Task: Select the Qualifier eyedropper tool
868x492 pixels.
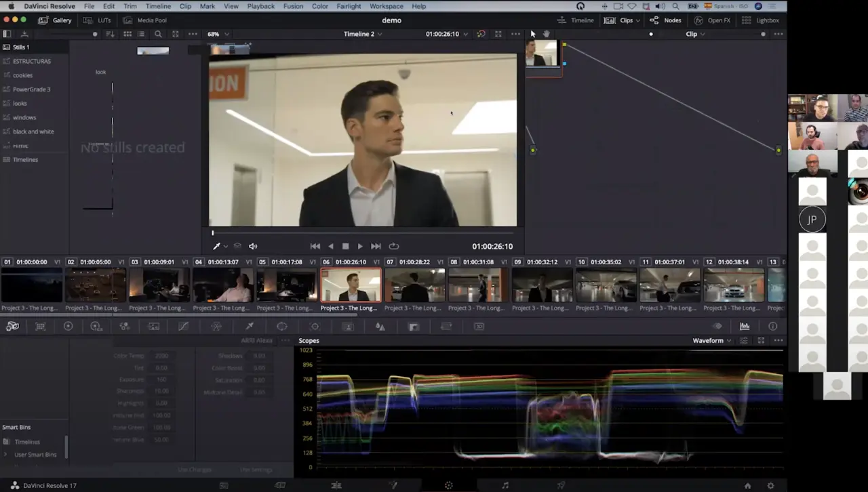Action: (250, 326)
